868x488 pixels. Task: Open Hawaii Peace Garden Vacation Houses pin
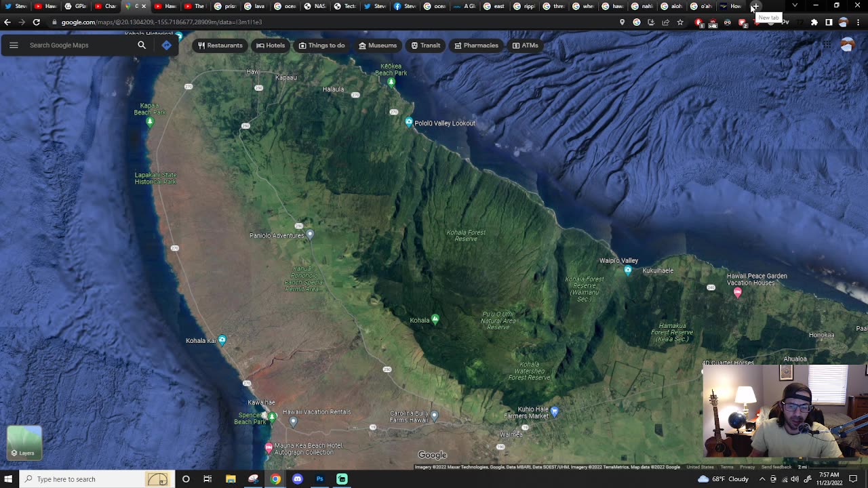[738, 292]
